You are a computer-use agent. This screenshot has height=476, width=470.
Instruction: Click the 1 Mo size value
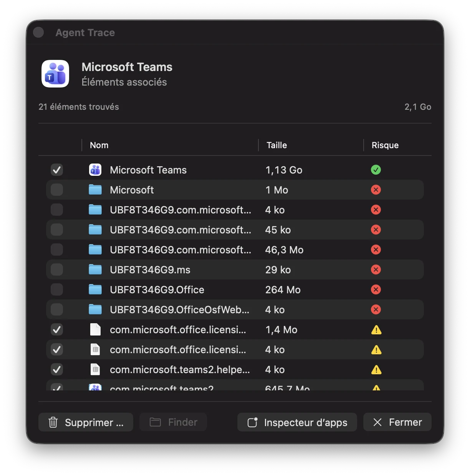tap(277, 190)
